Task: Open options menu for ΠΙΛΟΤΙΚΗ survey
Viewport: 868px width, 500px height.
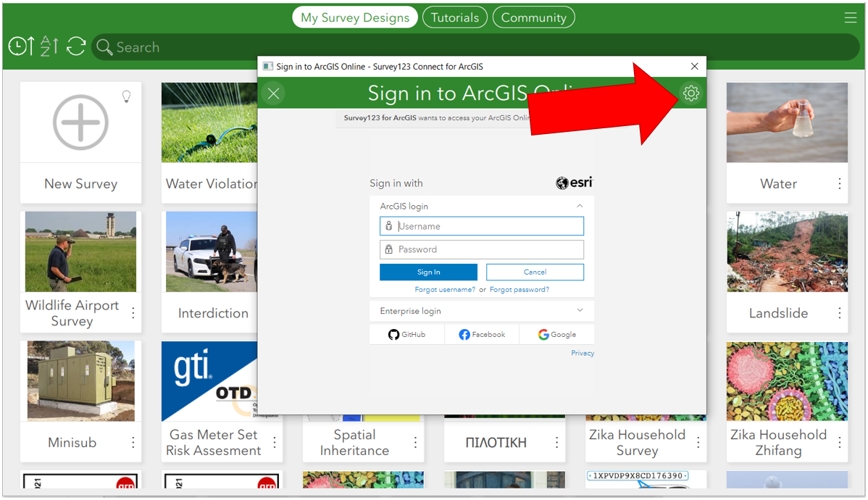Action: (x=557, y=443)
